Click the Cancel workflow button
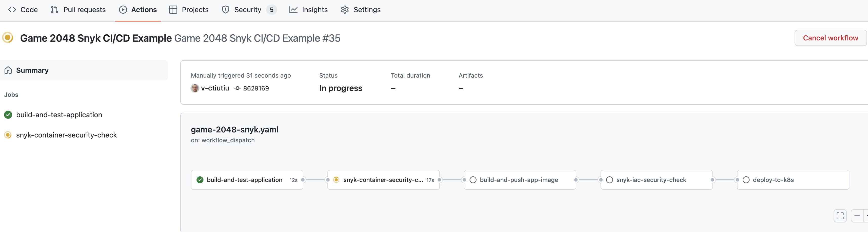868x232 pixels. tap(830, 38)
